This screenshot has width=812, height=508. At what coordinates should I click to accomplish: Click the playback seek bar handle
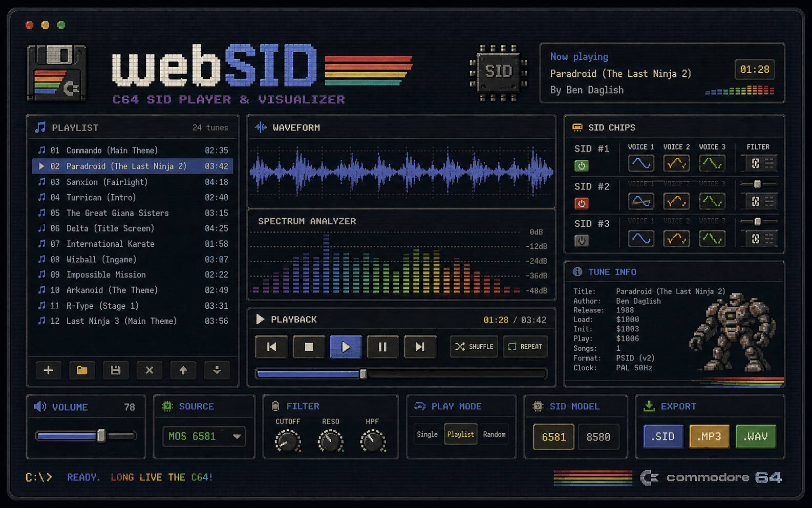click(363, 374)
